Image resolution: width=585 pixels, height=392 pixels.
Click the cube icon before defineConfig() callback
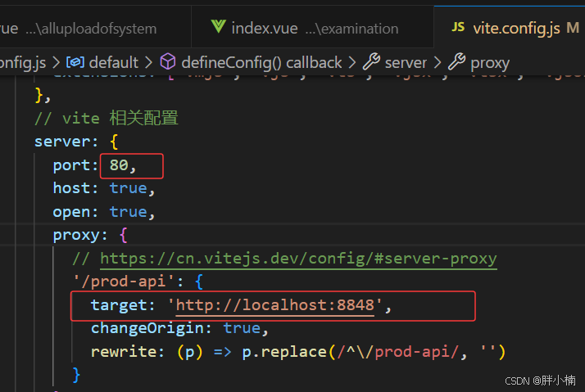pyautogui.click(x=167, y=62)
